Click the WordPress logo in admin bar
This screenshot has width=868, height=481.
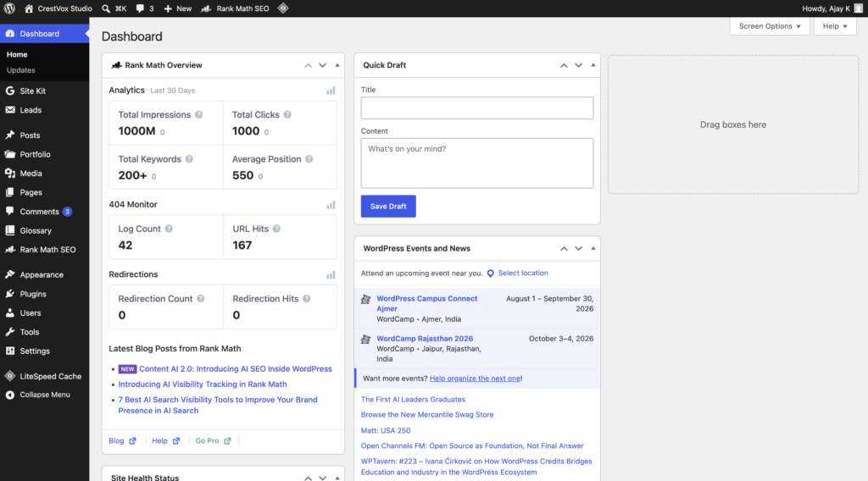click(9, 8)
